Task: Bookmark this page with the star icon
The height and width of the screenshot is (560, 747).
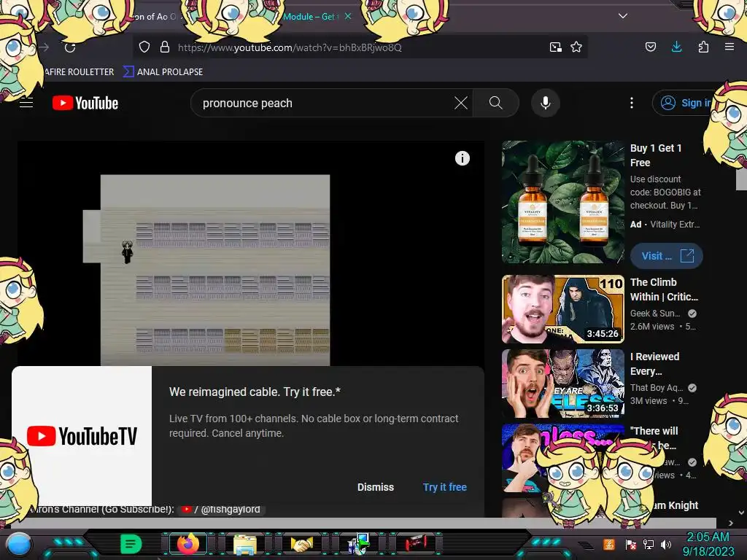Action: click(x=576, y=47)
